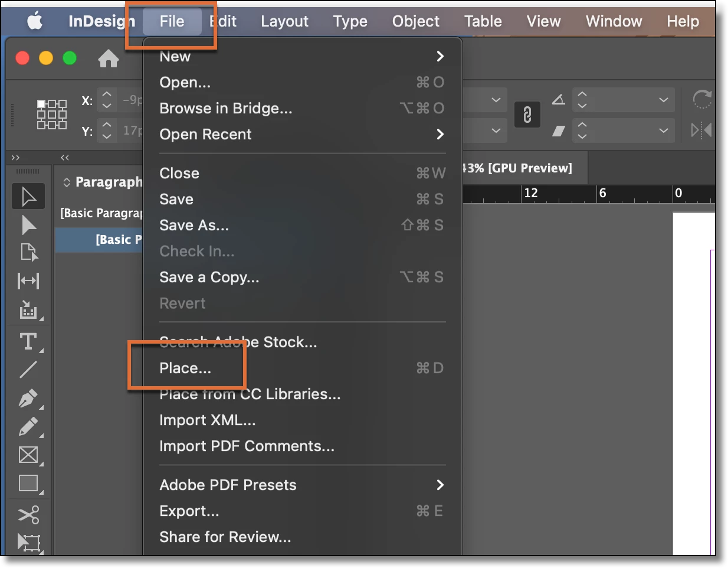728x568 pixels.
Task: Open the Layout menu
Action: [284, 21]
